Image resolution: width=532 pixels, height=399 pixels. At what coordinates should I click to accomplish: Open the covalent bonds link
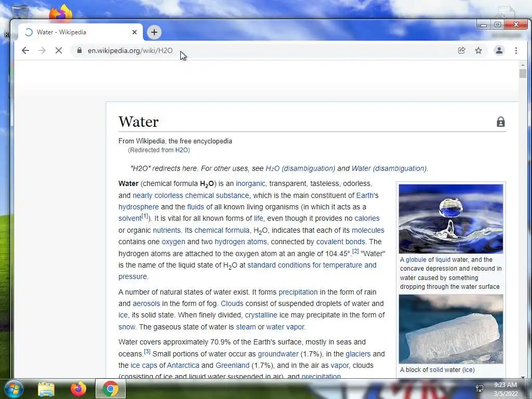point(341,242)
